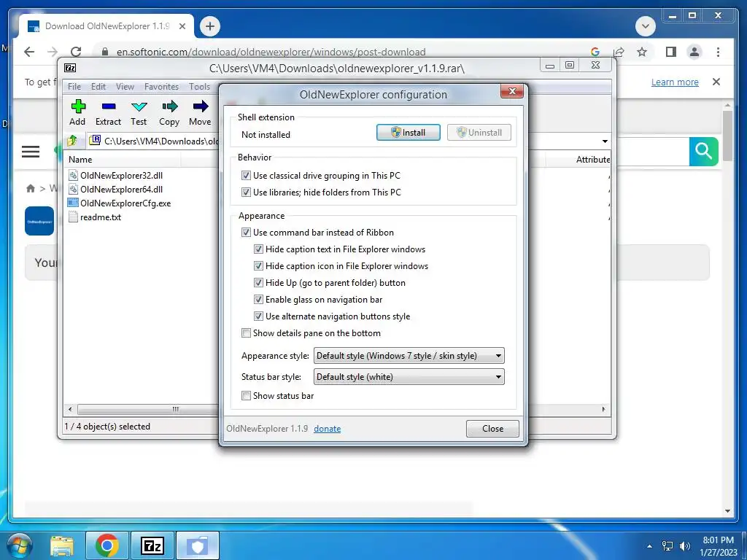Click the volume icon in system tray
Image resolution: width=747 pixels, height=560 pixels.
pos(684,546)
